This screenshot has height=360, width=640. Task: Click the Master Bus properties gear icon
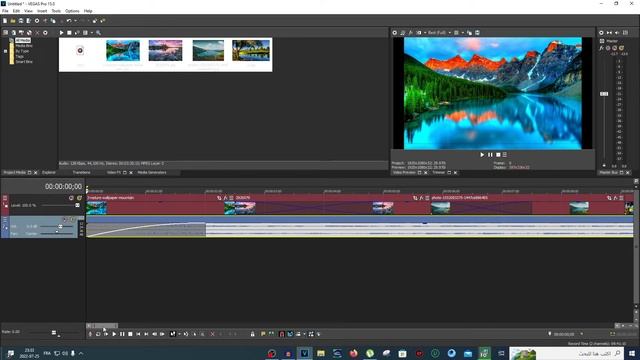(x=601, y=33)
